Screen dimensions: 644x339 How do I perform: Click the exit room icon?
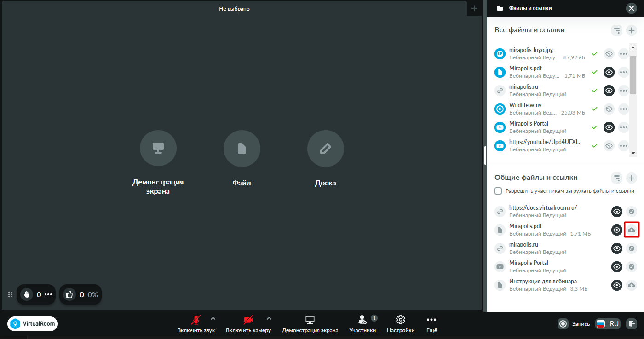tap(632, 324)
